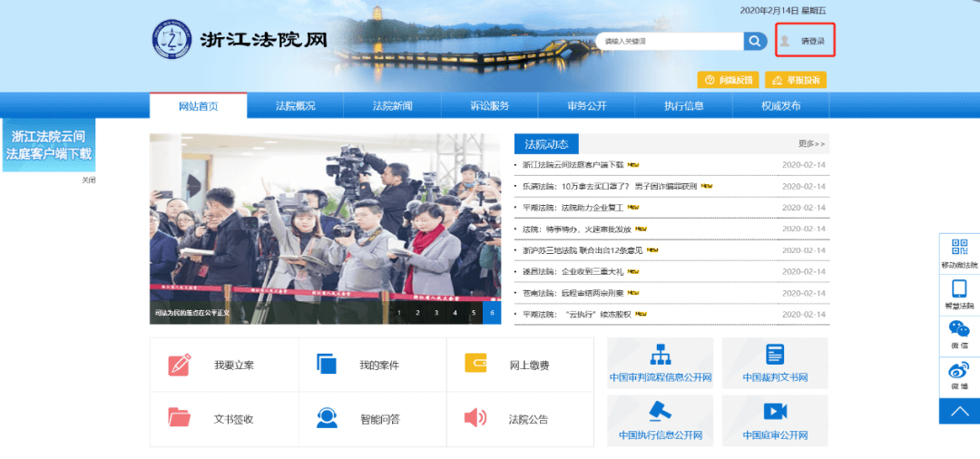Open news 苍南法院：远程审结两宗刑案
This screenshot has height=459, width=980.
(573, 293)
